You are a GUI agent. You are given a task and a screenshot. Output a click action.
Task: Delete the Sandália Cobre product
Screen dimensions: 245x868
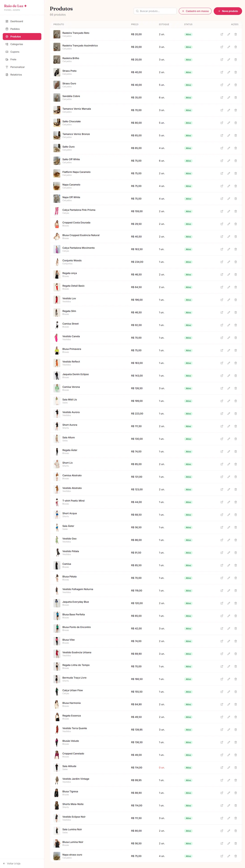click(x=236, y=97)
